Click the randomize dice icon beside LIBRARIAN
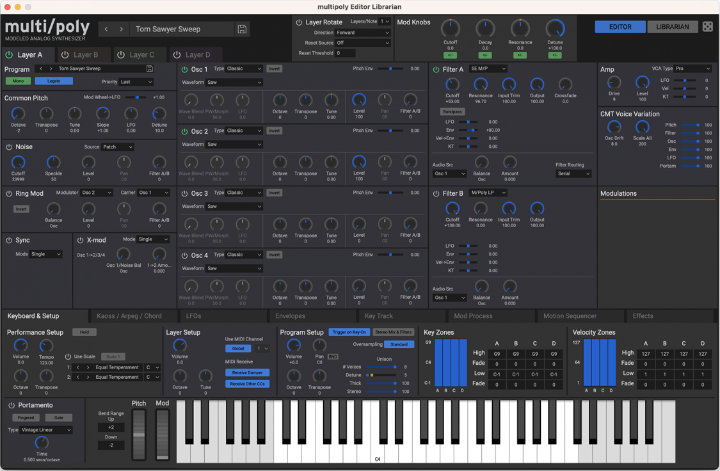 click(x=708, y=27)
